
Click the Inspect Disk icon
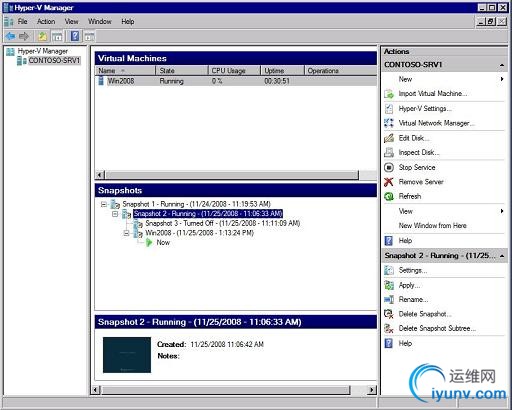389,153
